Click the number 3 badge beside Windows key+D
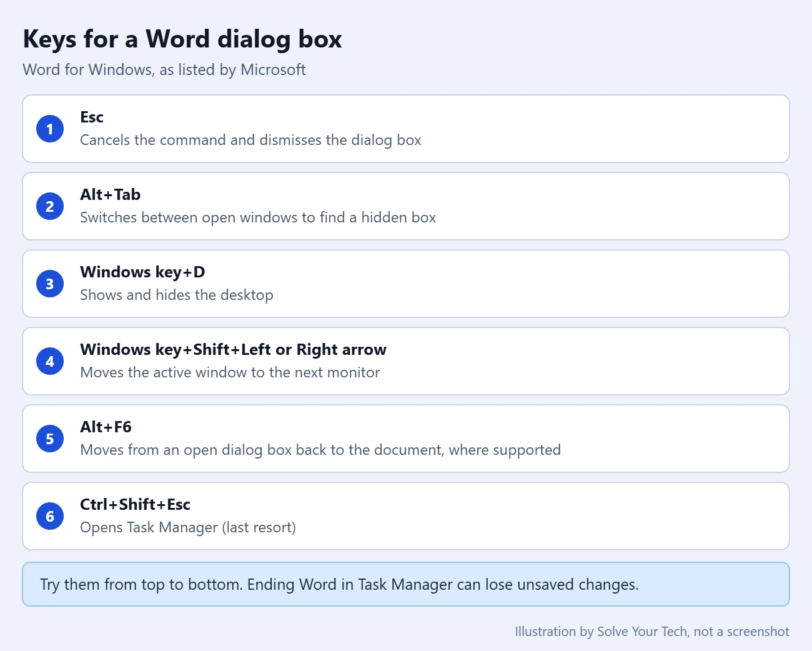812x651 pixels. click(x=50, y=284)
